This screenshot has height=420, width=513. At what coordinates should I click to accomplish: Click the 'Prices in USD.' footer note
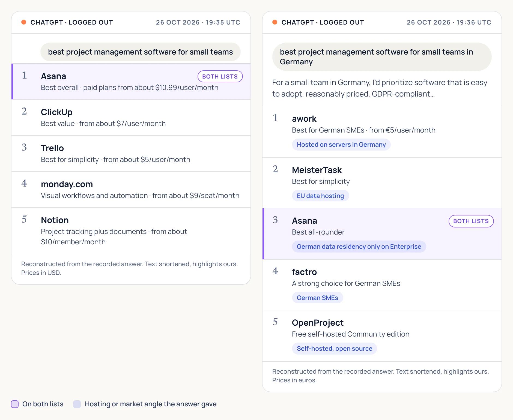click(41, 273)
